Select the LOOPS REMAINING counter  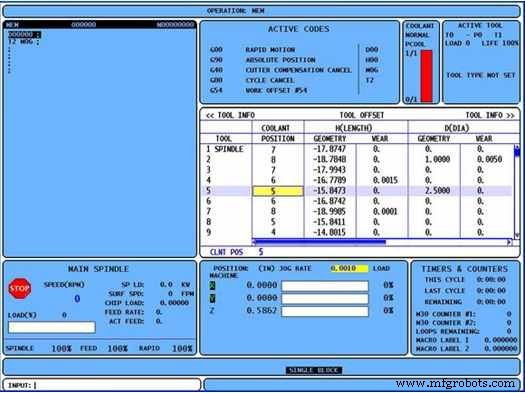(464, 331)
